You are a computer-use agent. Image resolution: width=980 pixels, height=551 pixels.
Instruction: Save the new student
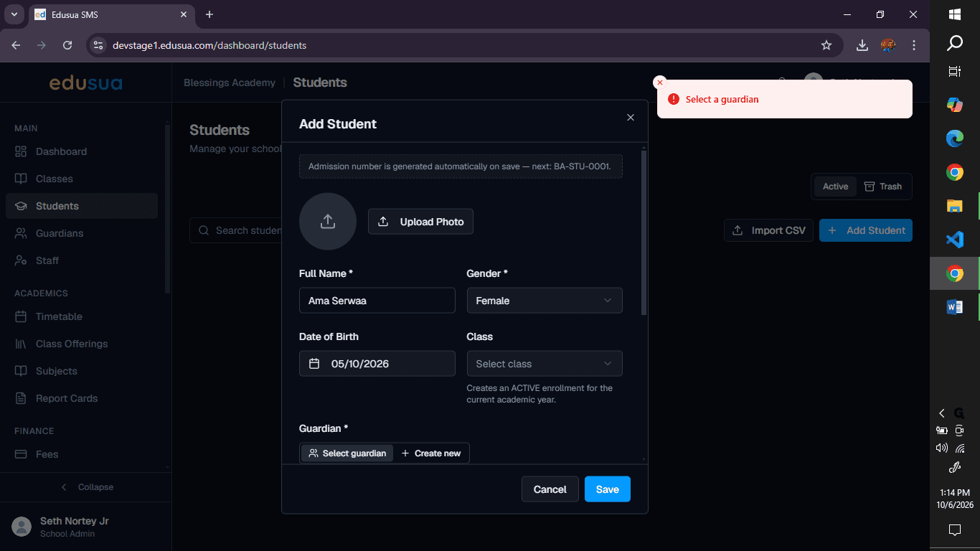click(x=608, y=489)
